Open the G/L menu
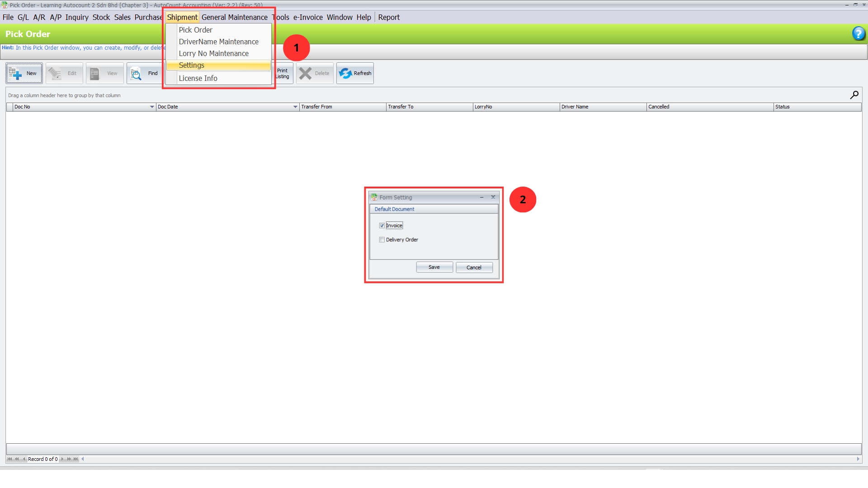Screen dimensions: 868x488 23,17
